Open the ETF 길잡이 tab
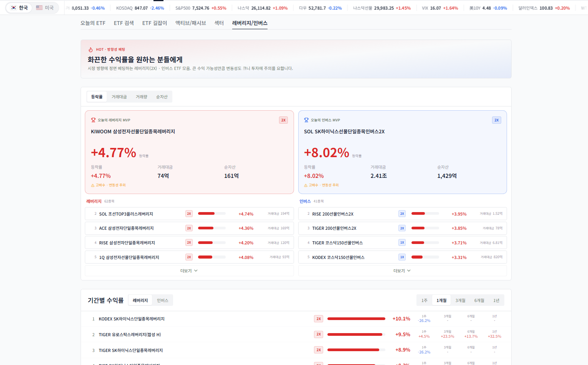This screenshot has width=588, height=365. pos(155,23)
